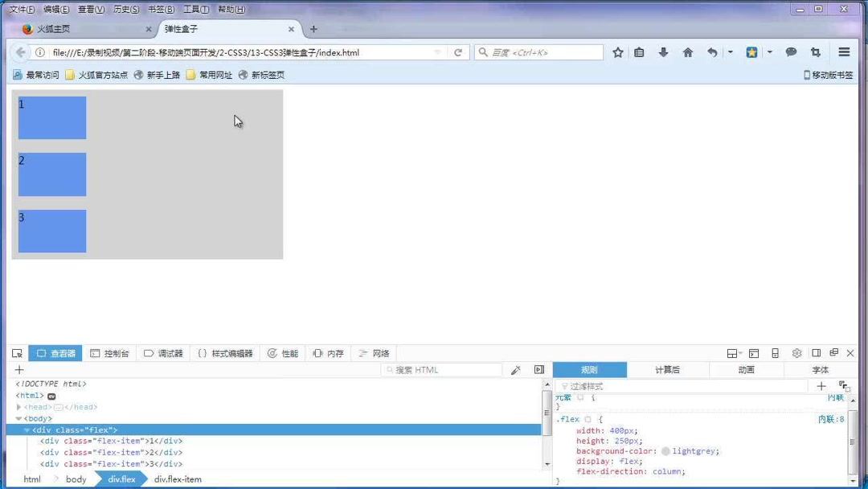The height and width of the screenshot is (489, 868).
Task: Dock DevTools to the side
Action: coord(816,353)
